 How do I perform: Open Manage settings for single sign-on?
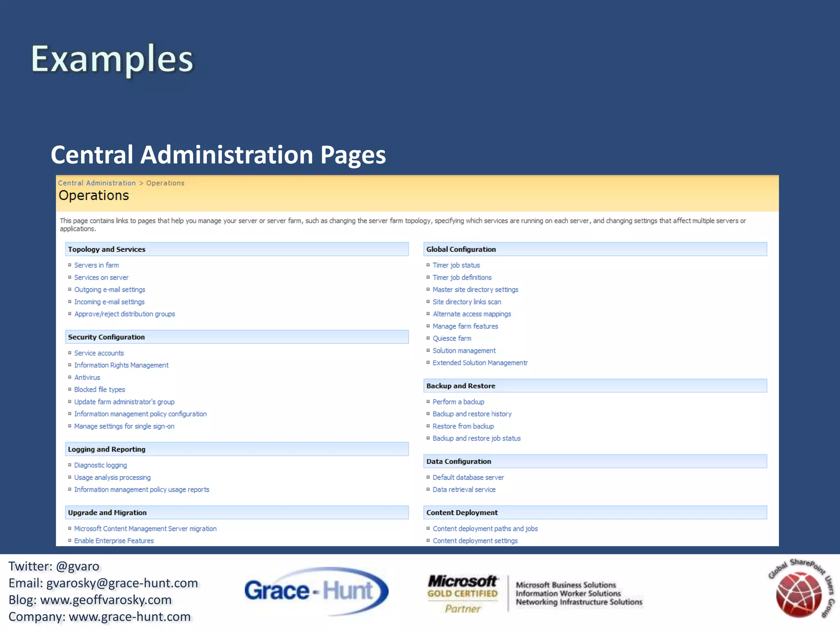pyautogui.click(x=124, y=426)
